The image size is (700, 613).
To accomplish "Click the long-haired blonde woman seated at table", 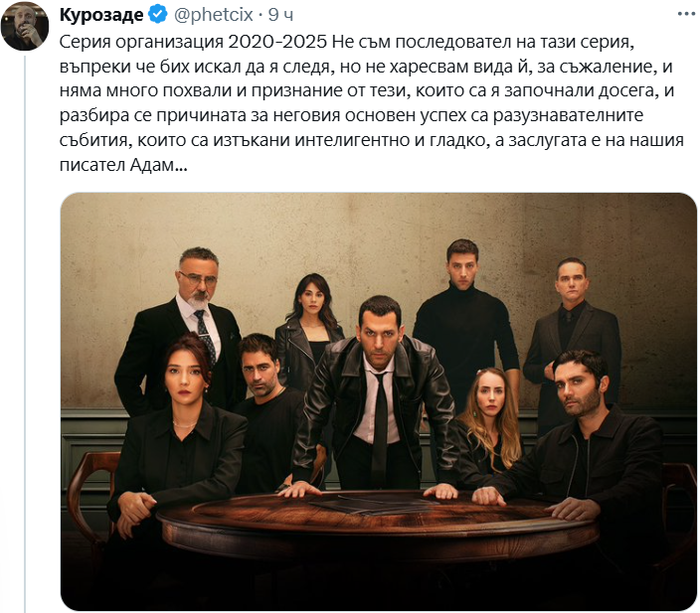I will (489, 426).
